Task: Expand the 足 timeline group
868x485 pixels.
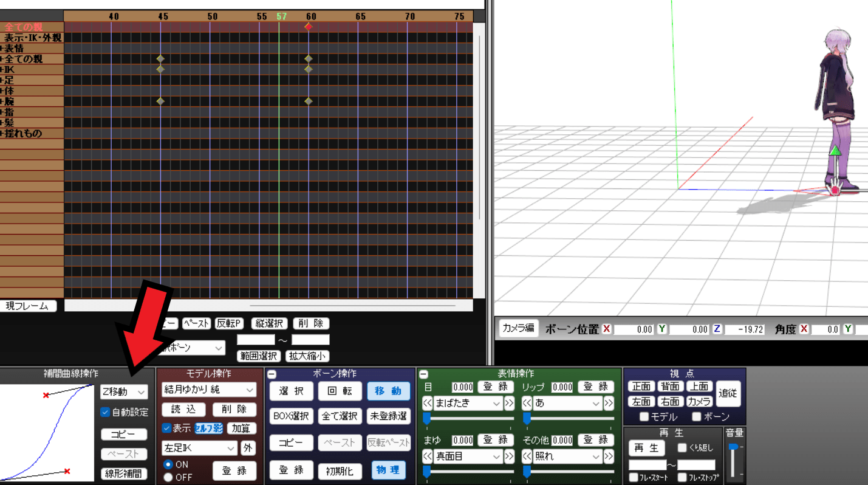Action: [2, 80]
